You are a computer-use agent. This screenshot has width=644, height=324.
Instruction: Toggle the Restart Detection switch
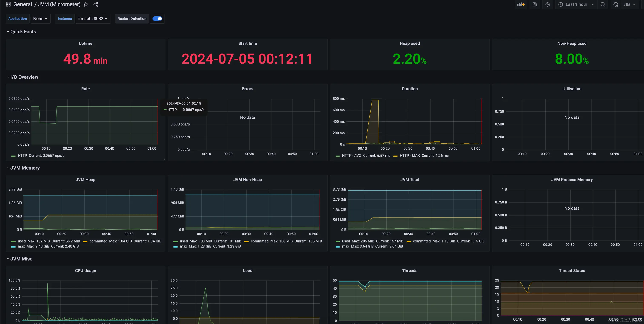157,19
